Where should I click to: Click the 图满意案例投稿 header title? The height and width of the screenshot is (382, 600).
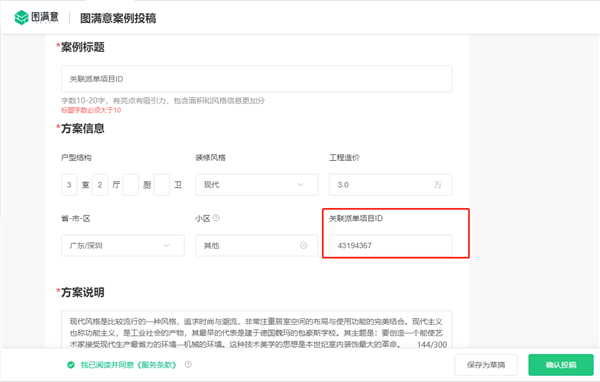click(x=118, y=18)
